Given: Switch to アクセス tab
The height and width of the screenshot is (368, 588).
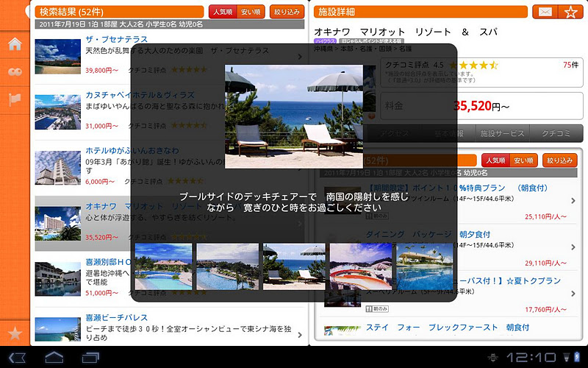Looking at the screenshot, I should [x=395, y=133].
